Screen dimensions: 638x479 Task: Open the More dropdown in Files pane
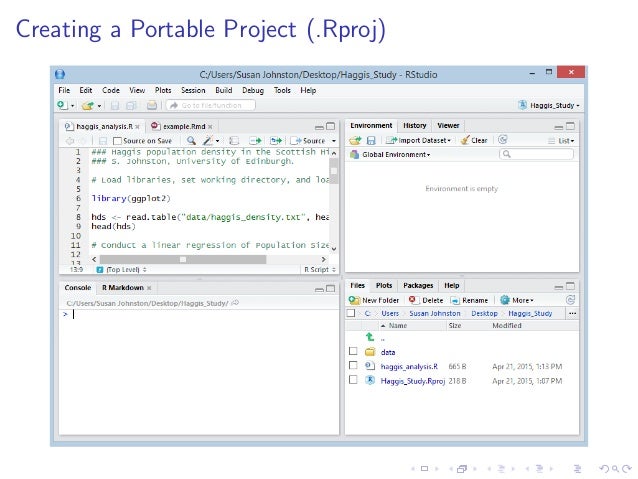[517, 300]
